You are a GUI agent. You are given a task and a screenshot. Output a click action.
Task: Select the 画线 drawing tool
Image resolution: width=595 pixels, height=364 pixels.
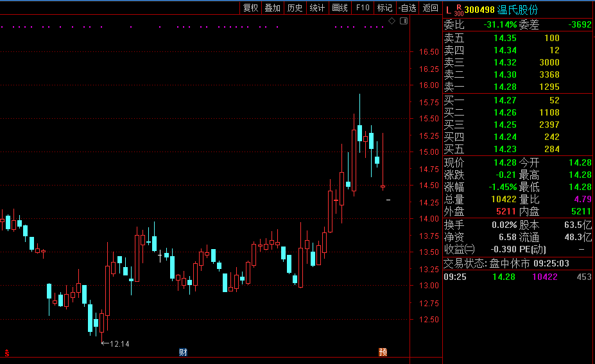(x=340, y=8)
